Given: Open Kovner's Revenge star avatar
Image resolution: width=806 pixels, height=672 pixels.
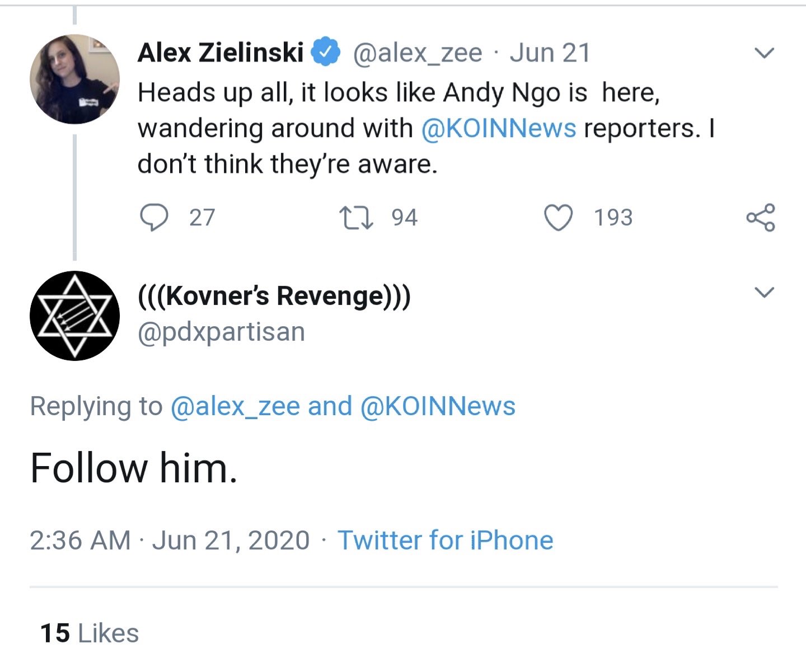Looking at the screenshot, I should coord(74,316).
